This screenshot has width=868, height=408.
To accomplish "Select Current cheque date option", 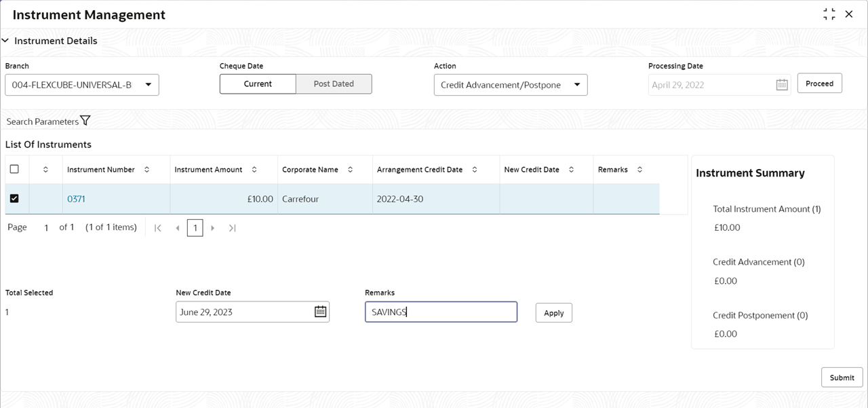I will tap(258, 84).
